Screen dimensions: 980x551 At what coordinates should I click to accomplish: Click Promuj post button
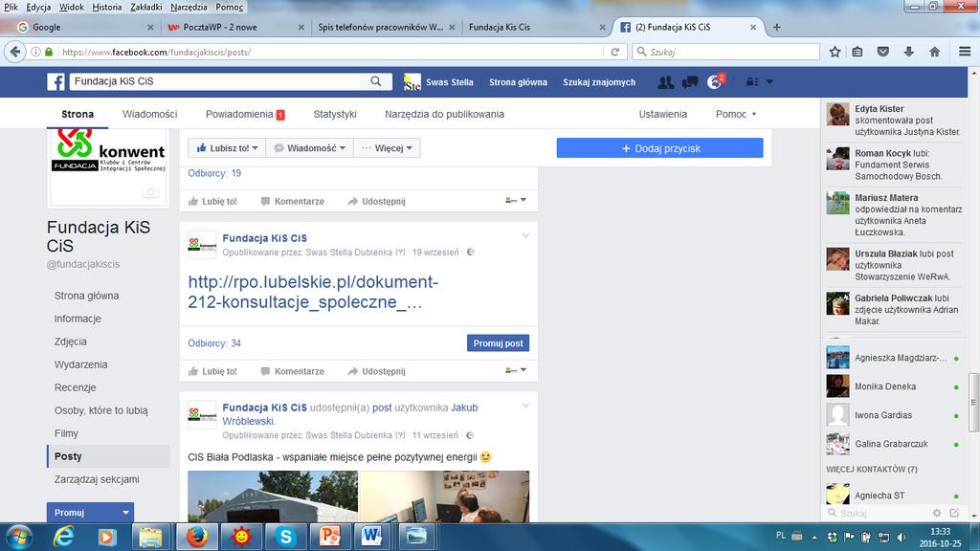[498, 343]
